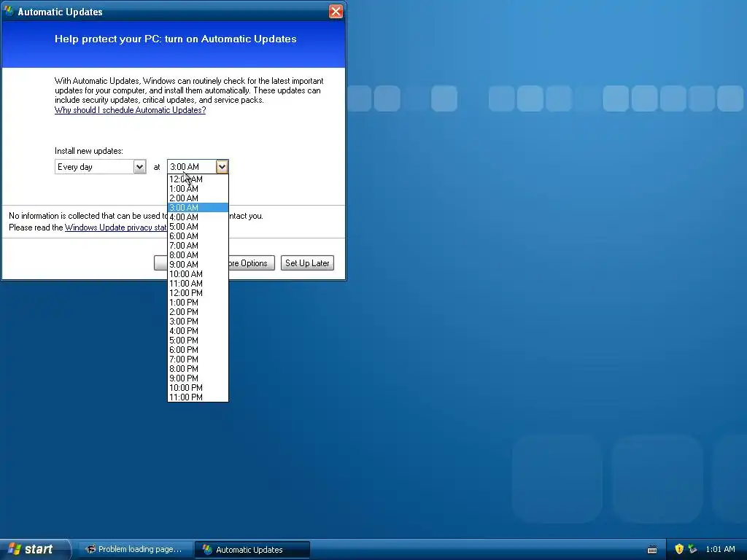Pick 9:00 AM in the dropdown list
The width and height of the screenshot is (747, 560).
pos(198,265)
